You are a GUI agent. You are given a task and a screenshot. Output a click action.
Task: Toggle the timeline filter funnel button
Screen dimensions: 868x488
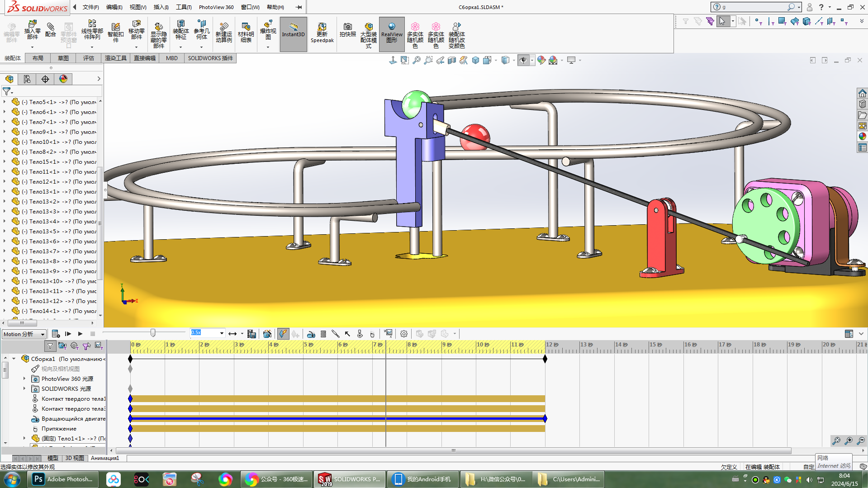pos(50,346)
